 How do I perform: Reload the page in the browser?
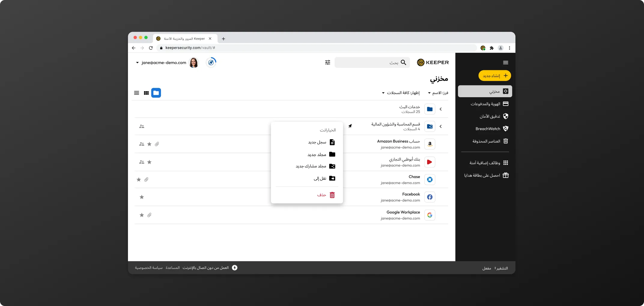coord(151,48)
